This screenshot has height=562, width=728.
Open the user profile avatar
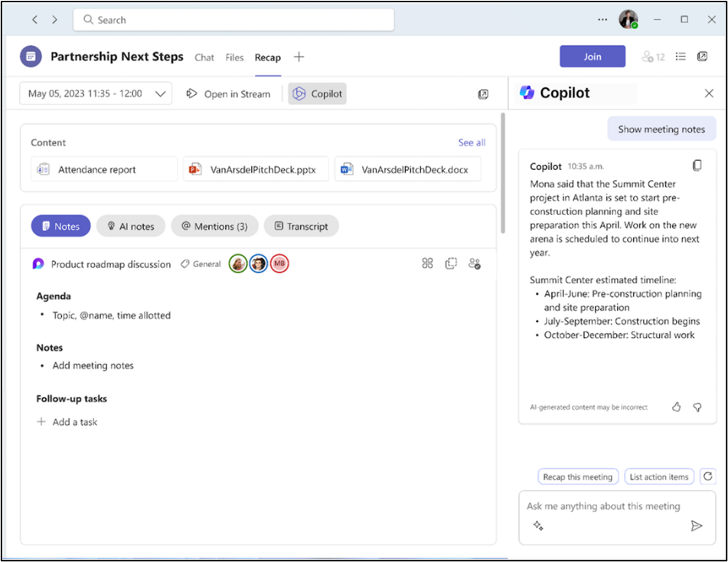click(628, 19)
